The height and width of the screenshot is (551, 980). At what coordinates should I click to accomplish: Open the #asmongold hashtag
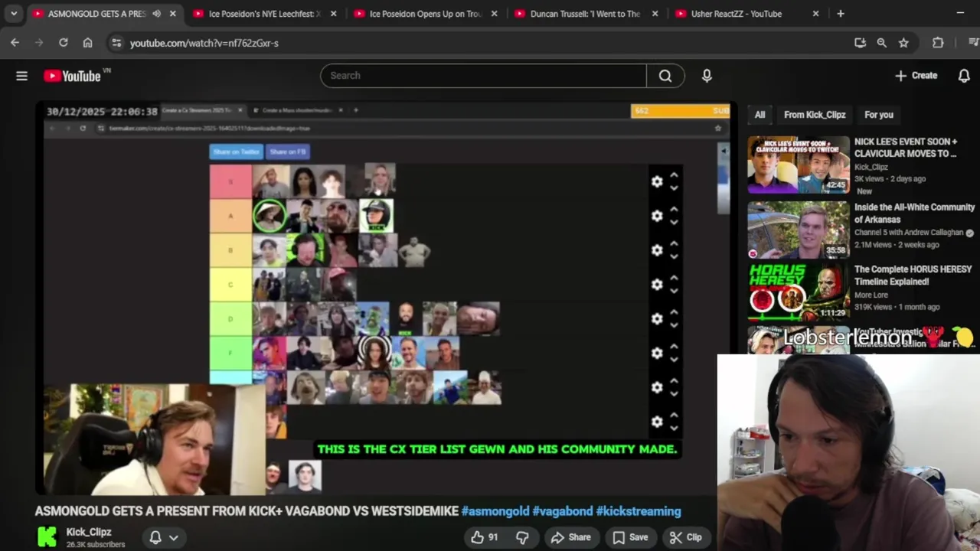tap(495, 511)
